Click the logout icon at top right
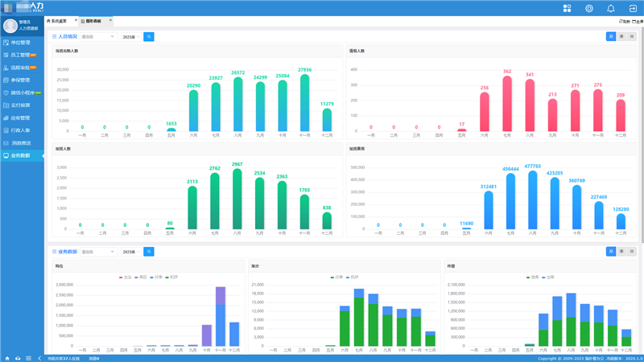 [632, 8]
